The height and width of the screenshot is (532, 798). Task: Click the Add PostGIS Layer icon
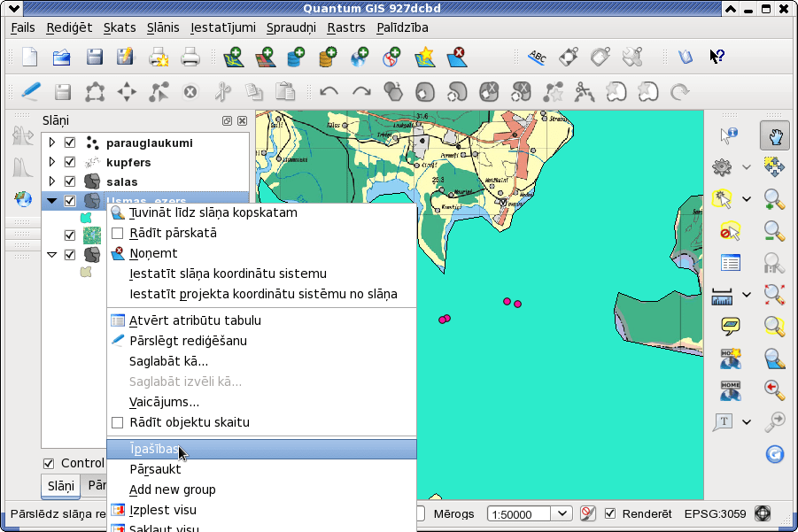click(296, 57)
